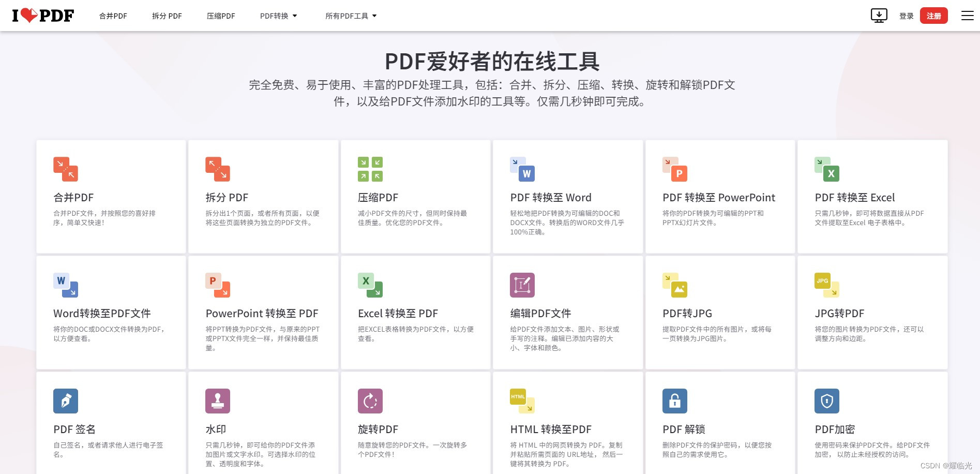The image size is (980, 474).
Task: Click description starting 轻松地把PDF转换为可编辑的DOC
Action: tap(567, 223)
